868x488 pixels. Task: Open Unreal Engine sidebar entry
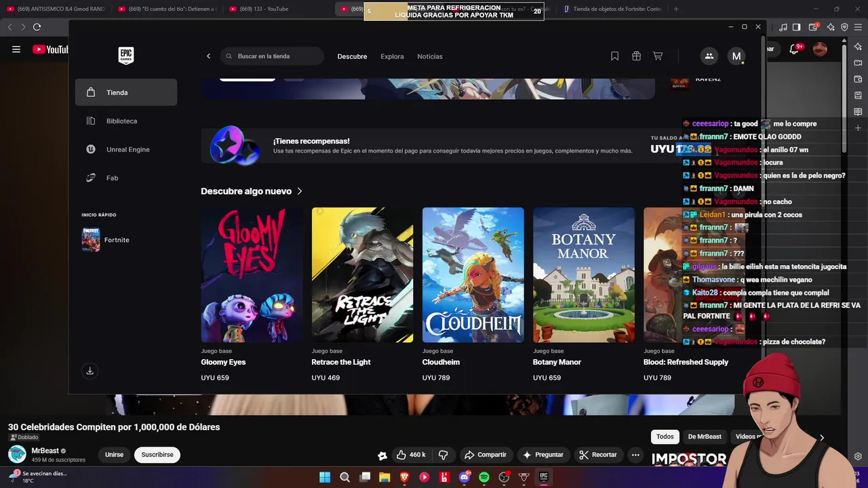click(x=126, y=149)
